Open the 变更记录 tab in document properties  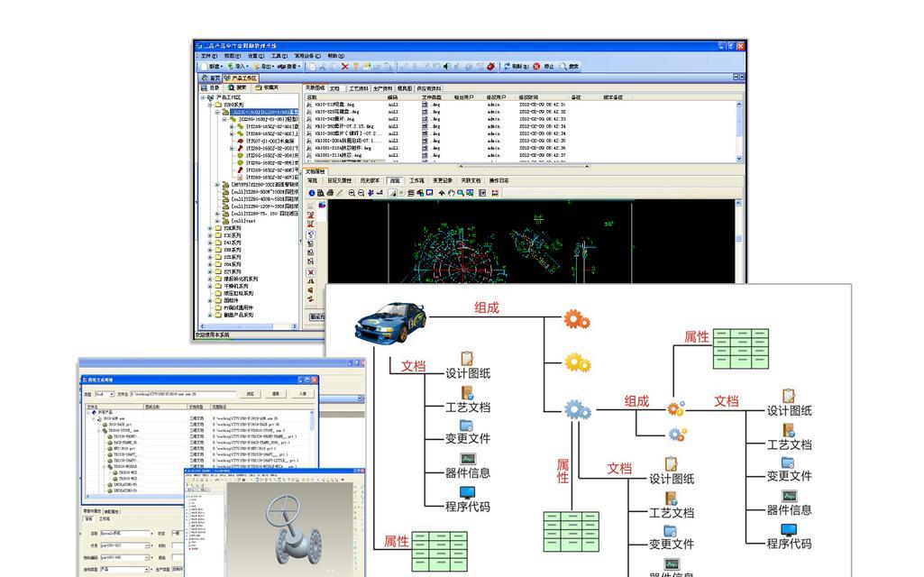coord(443,180)
